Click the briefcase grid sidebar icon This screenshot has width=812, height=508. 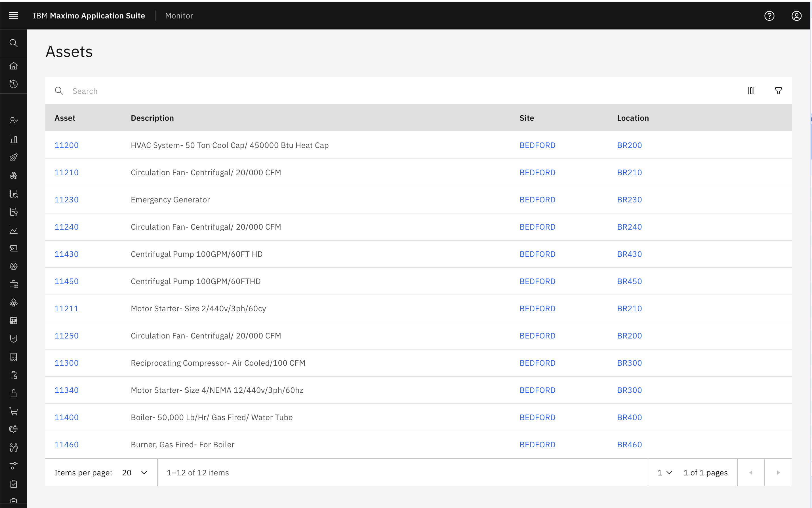(x=13, y=285)
